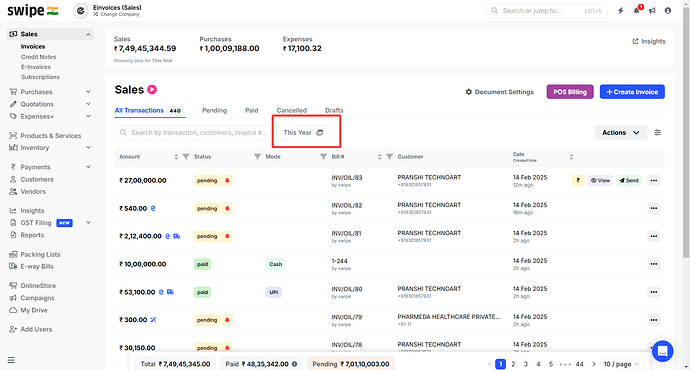Go to page 2 in pagination
This screenshot has width=690, height=370.
[x=513, y=364]
